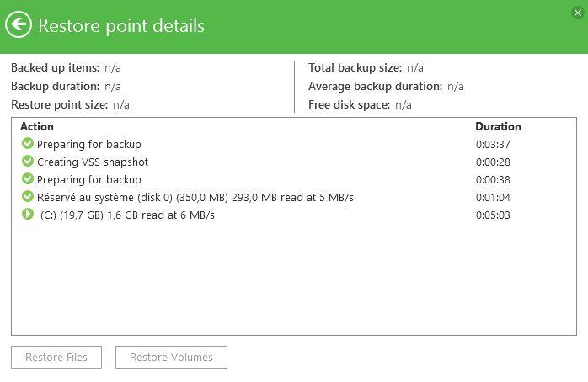588x382 pixels.
Task: Select the (C:) (19,7 GB) read row
Action: [128, 215]
